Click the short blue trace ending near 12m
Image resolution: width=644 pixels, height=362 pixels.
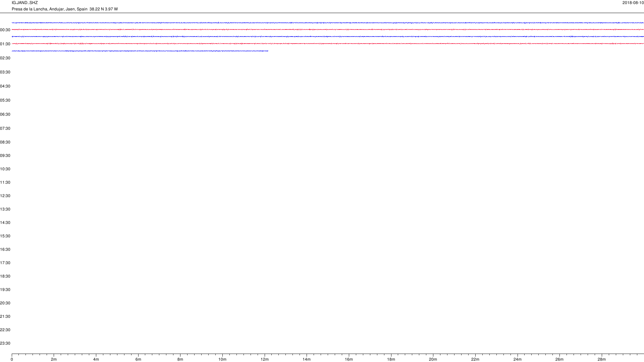pyautogui.click(x=140, y=51)
